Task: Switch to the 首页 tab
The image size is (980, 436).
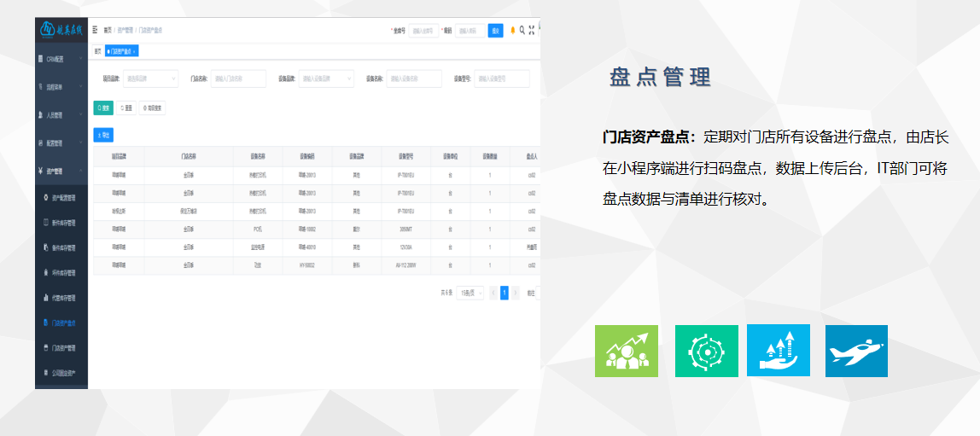Action: pyautogui.click(x=97, y=51)
